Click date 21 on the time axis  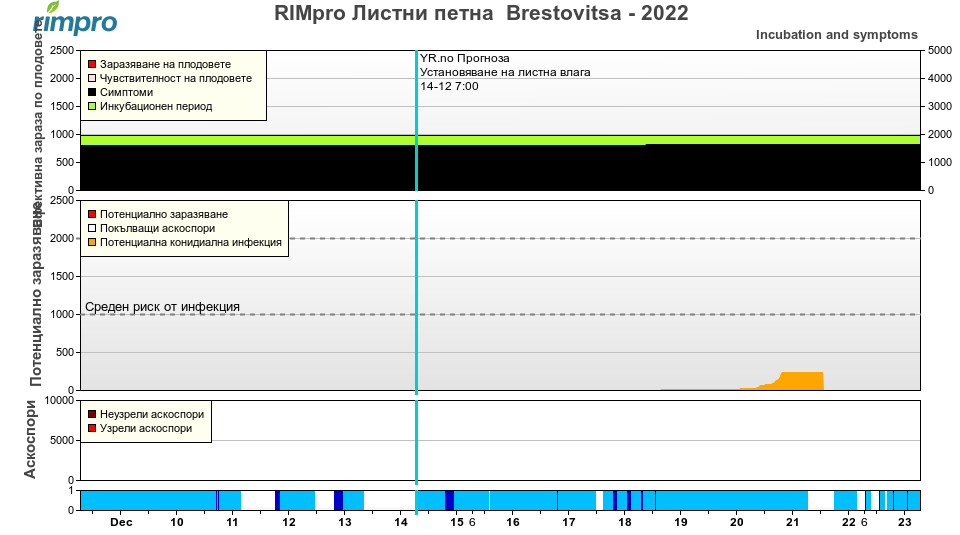point(793,522)
